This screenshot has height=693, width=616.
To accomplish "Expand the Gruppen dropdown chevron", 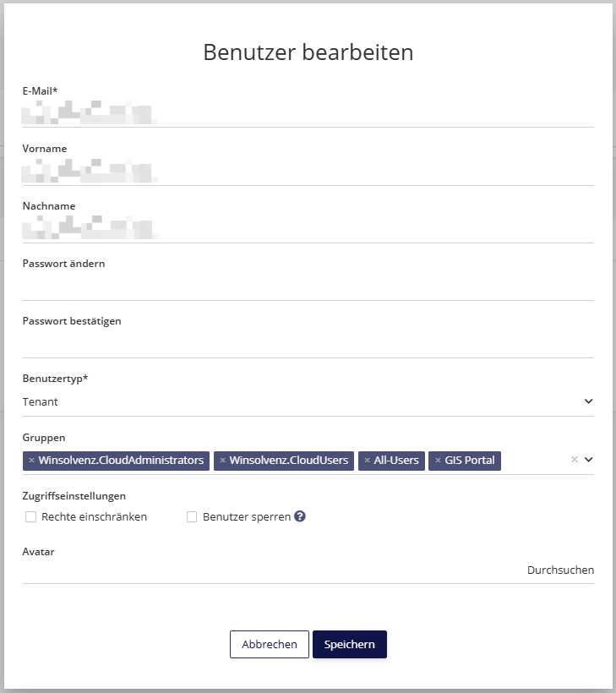I will click(x=589, y=459).
